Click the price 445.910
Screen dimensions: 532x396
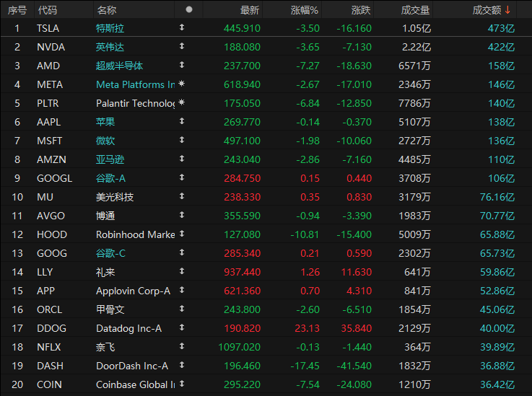tap(242, 28)
